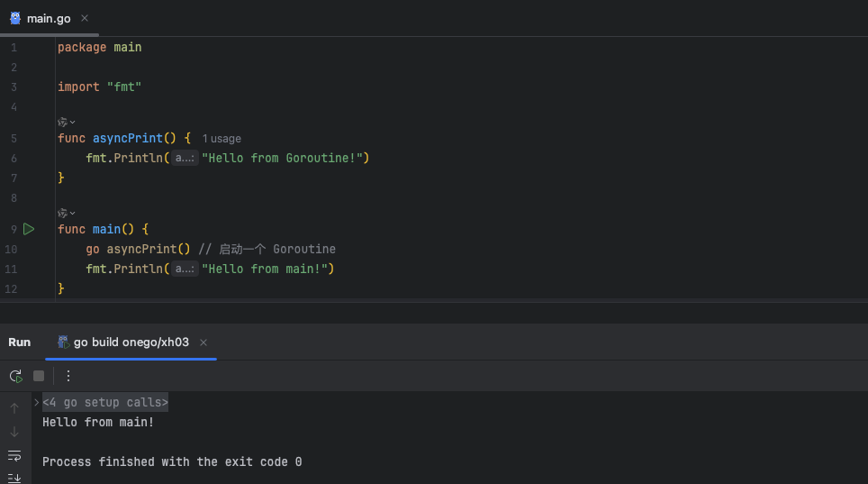This screenshot has height=484, width=868.
Task: Close the go build onego/xh03 tab
Action: (x=203, y=342)
